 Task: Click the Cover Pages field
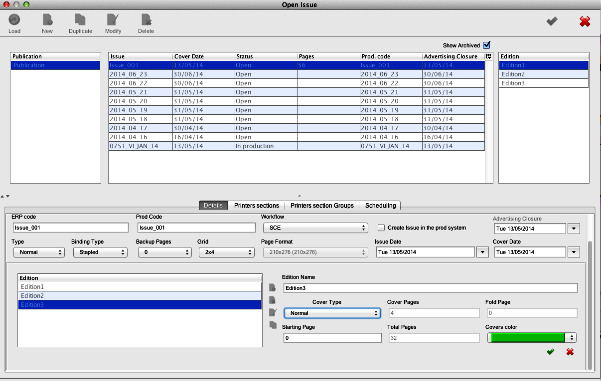pos(434,313)
